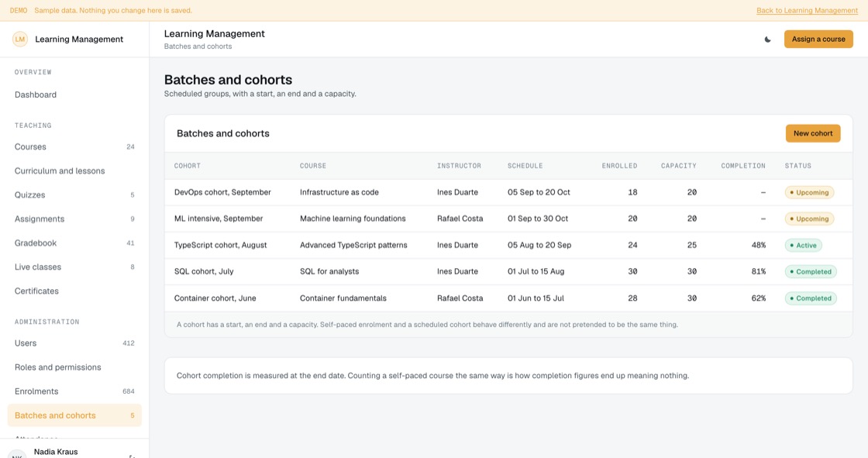Image resolution: width=868 pixels, height=458 pixels.
Task: Select Gradebook in the sidebar
Action: [74, 243]
